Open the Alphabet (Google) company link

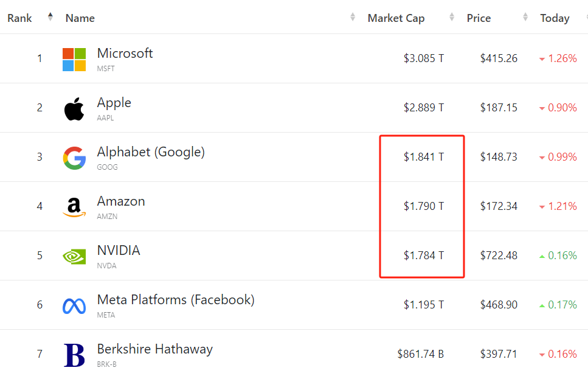[x=151, y=152]
